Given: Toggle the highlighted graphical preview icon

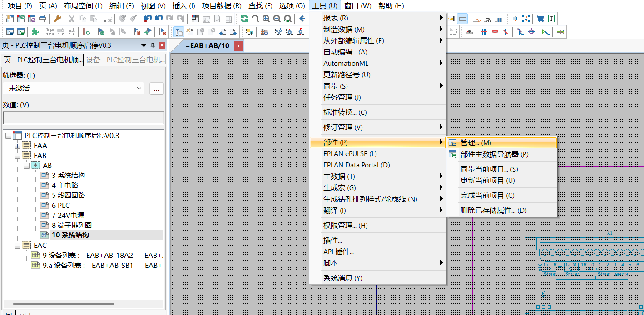Looking at the screenshot, I should (463, 19).
